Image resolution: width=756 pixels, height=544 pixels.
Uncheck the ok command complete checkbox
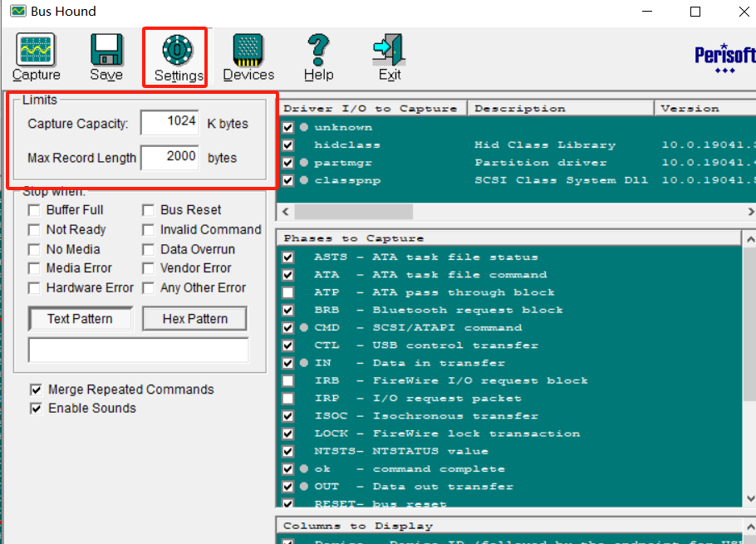coord(287,468)
